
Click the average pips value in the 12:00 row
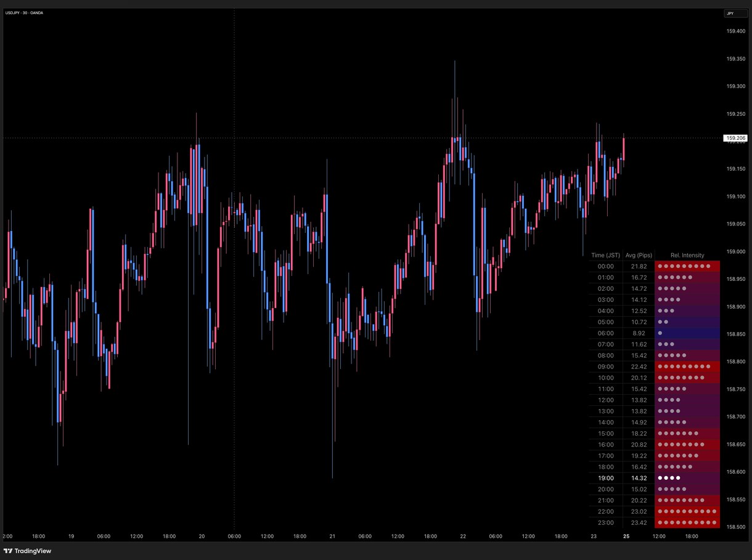pos(639,400)
